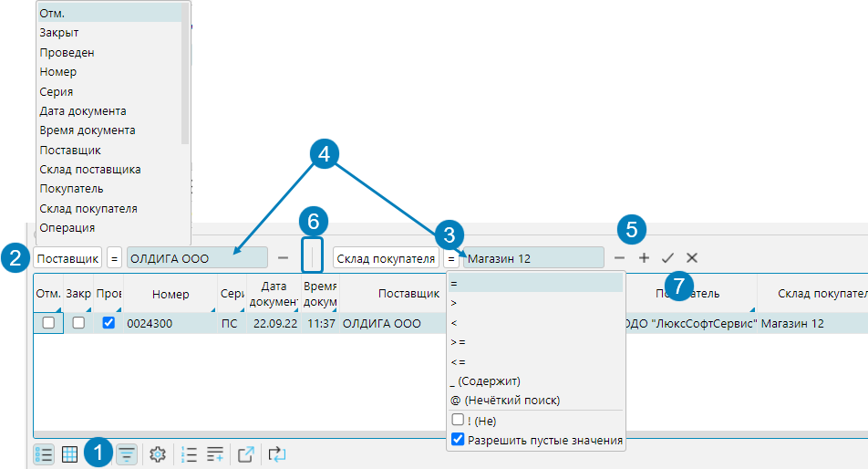Cancel the filter with the X icon
The height and width of the screenshot is (469, 868).
pyautogui.click(x=692, y=258)
